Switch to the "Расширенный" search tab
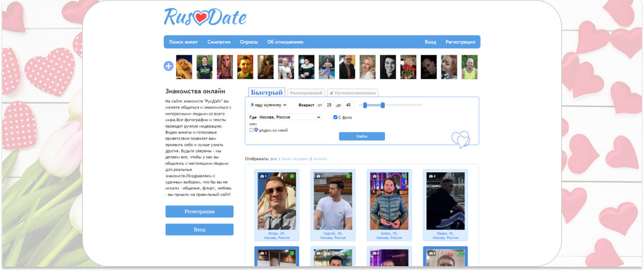 click(306, 93)
